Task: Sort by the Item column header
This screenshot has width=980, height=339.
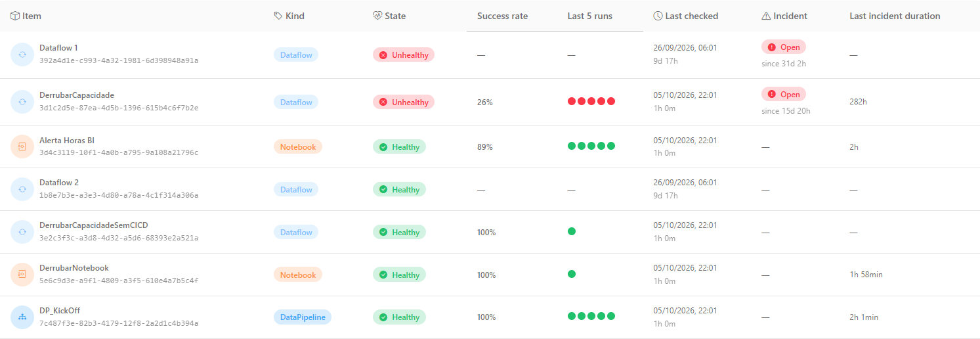Action: pos(32,16)
